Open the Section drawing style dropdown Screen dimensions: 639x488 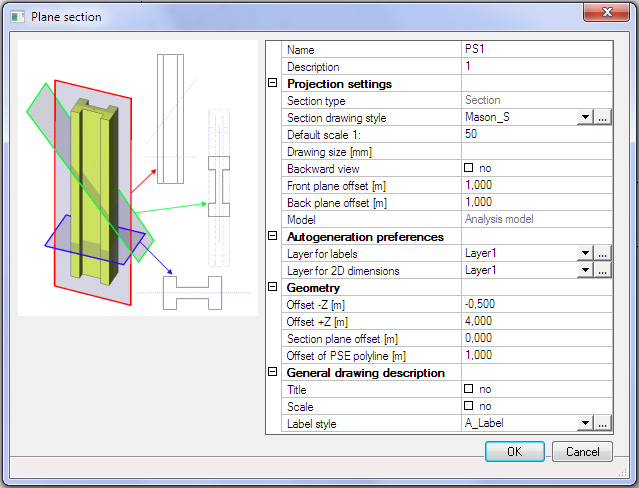click(585, 118)
